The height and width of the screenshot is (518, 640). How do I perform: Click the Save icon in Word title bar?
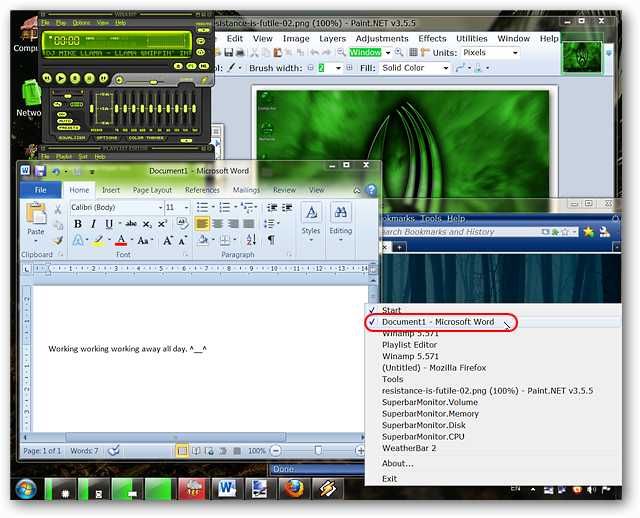[40, 171]
